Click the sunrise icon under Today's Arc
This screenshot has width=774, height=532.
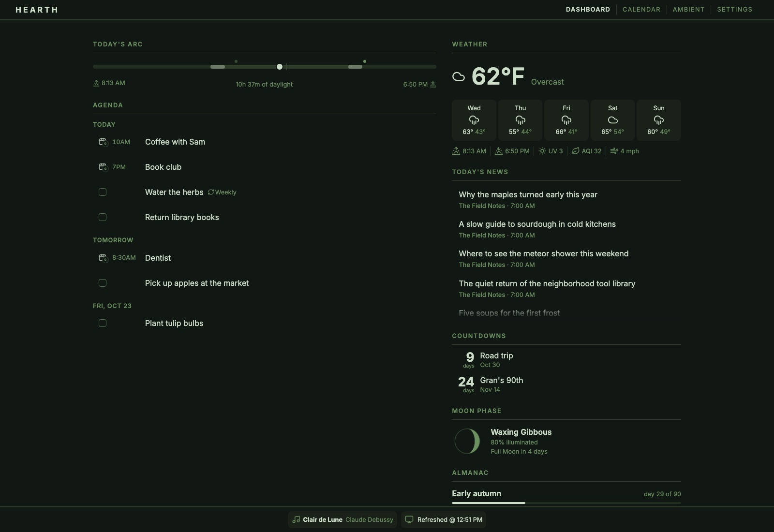96,83
